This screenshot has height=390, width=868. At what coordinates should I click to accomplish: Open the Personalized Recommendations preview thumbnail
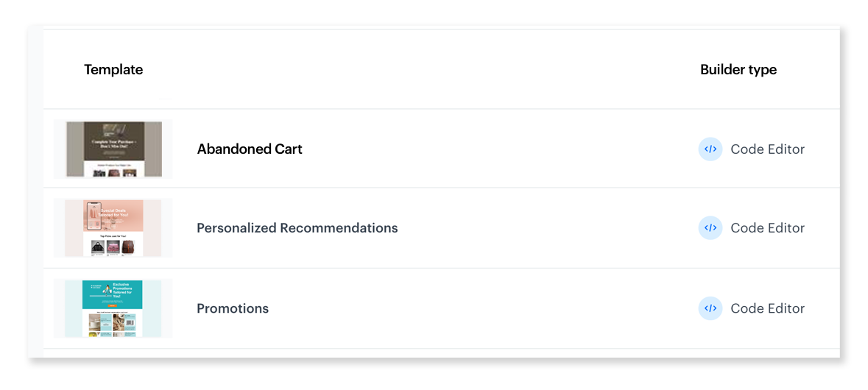tap(113, 228)
